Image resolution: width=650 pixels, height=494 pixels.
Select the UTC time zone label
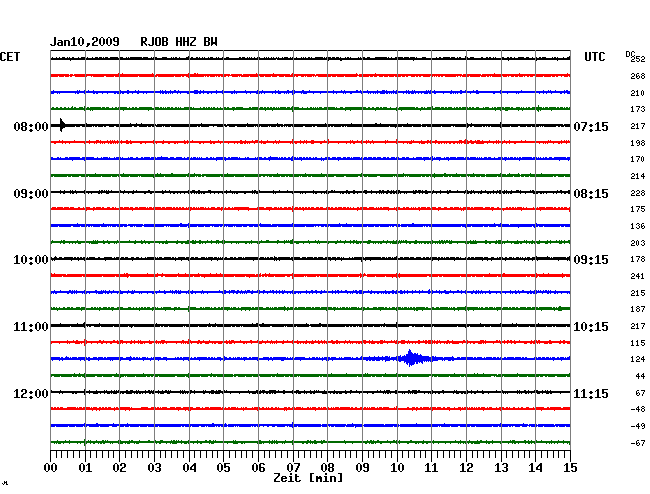click(594, 57)
